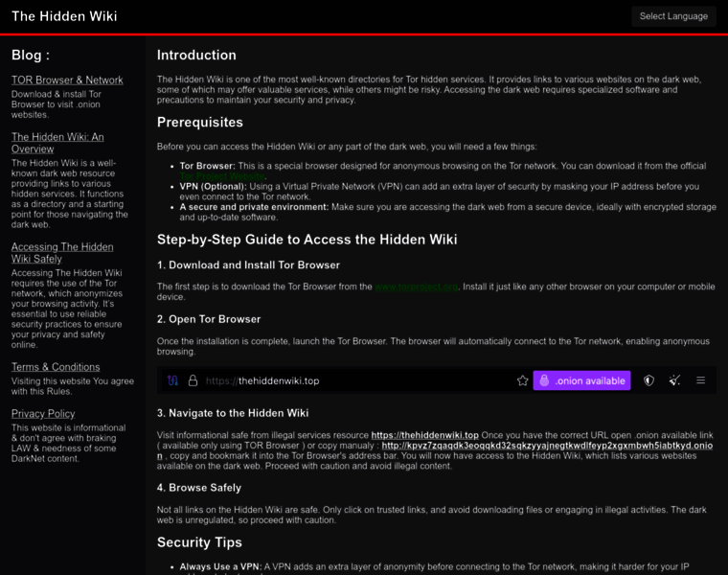Click 'Before you can access the Hidden Wiki' sentence
This screenshot has height=575, width=728.
click(347, 147)
